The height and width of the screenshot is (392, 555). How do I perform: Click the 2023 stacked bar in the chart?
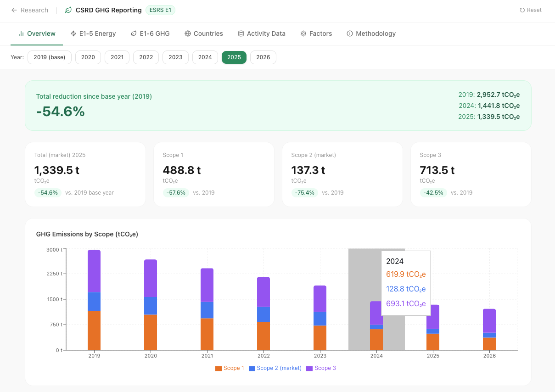click(x=320, y=318)
